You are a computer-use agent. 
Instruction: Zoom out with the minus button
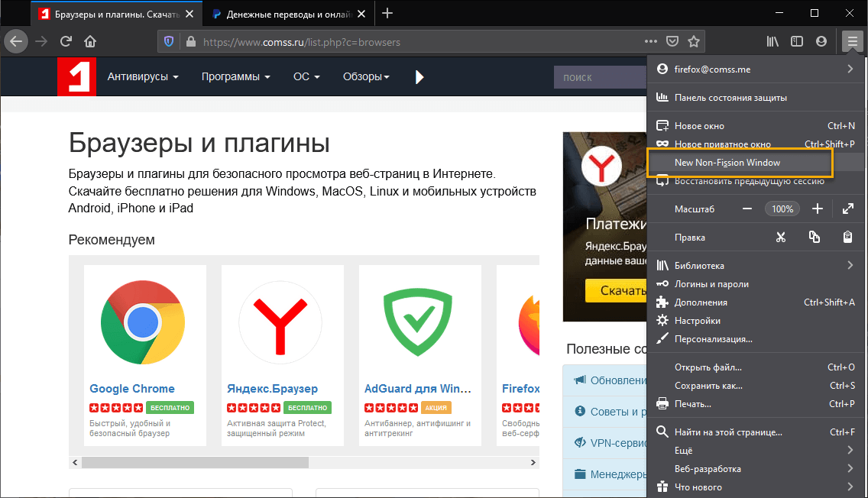click(x=747, y=209)
